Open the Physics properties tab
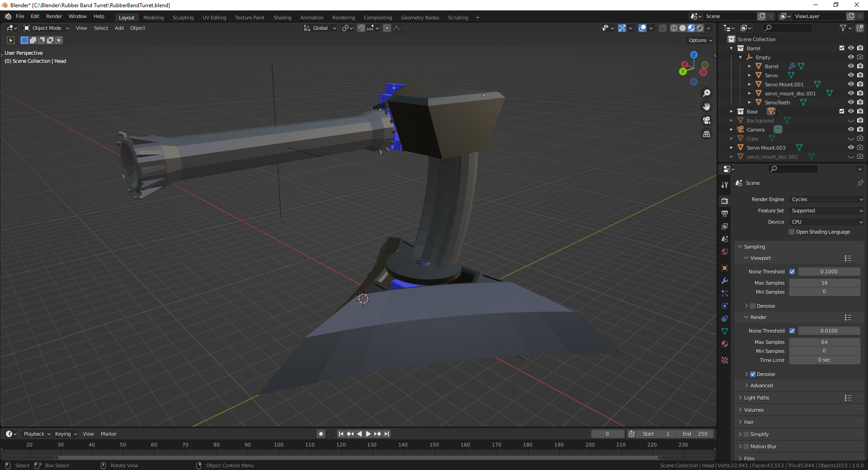The image size is (868, 470). tap(725, 306)
